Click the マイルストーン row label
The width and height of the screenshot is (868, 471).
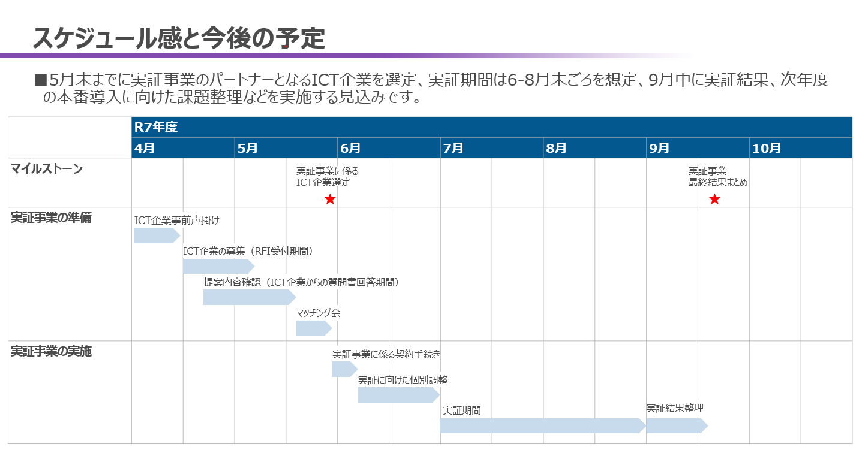(47, 169)
